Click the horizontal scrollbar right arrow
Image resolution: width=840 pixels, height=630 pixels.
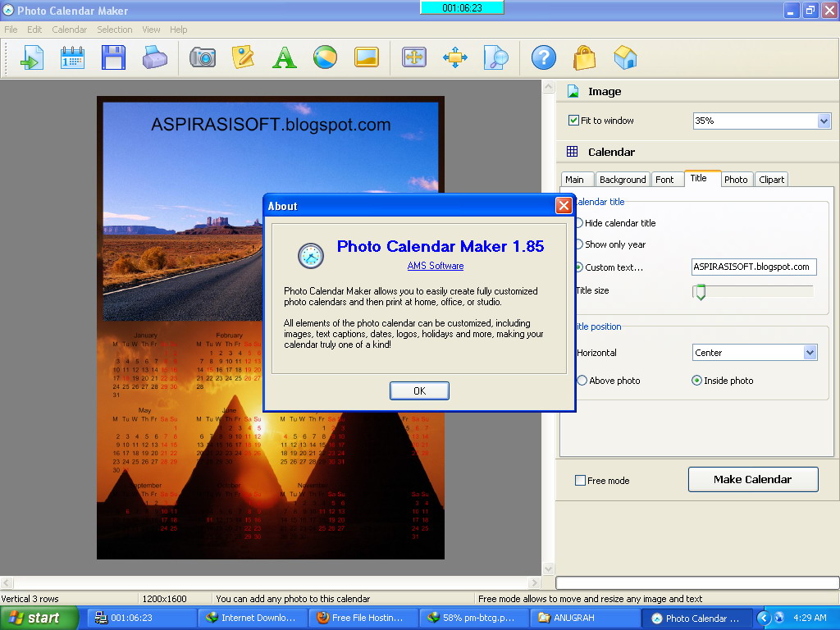[534, 582]
